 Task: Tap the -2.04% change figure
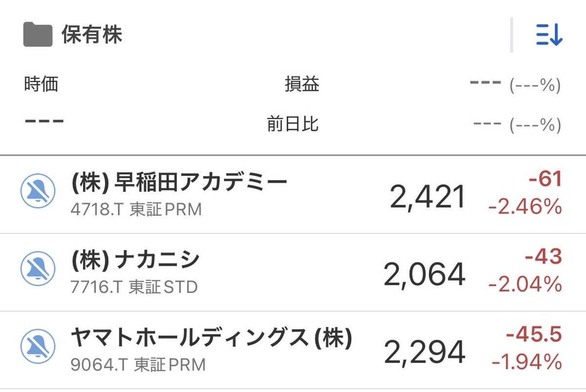pos(525,284)
